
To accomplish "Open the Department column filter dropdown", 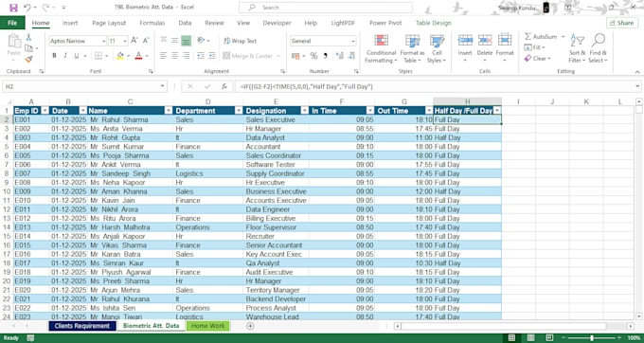I will (239, 111).
